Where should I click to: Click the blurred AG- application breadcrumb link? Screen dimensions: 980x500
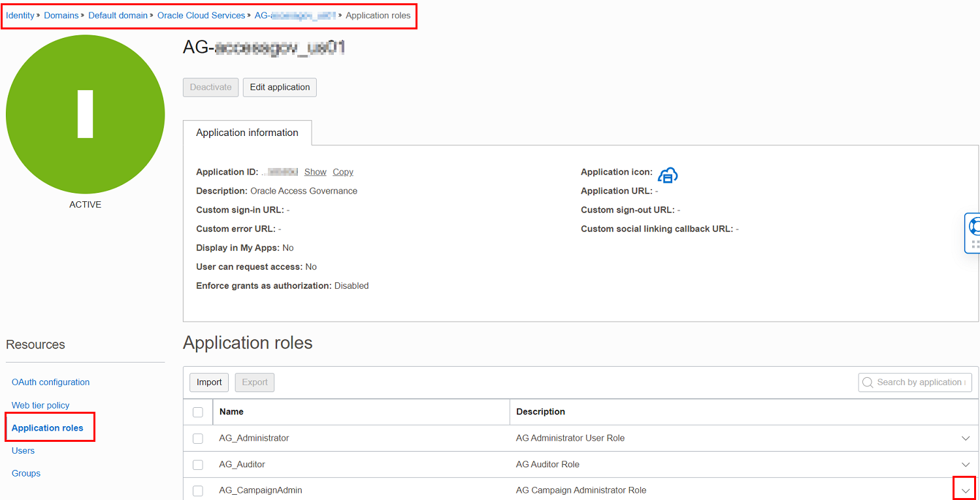click(295, 15)
